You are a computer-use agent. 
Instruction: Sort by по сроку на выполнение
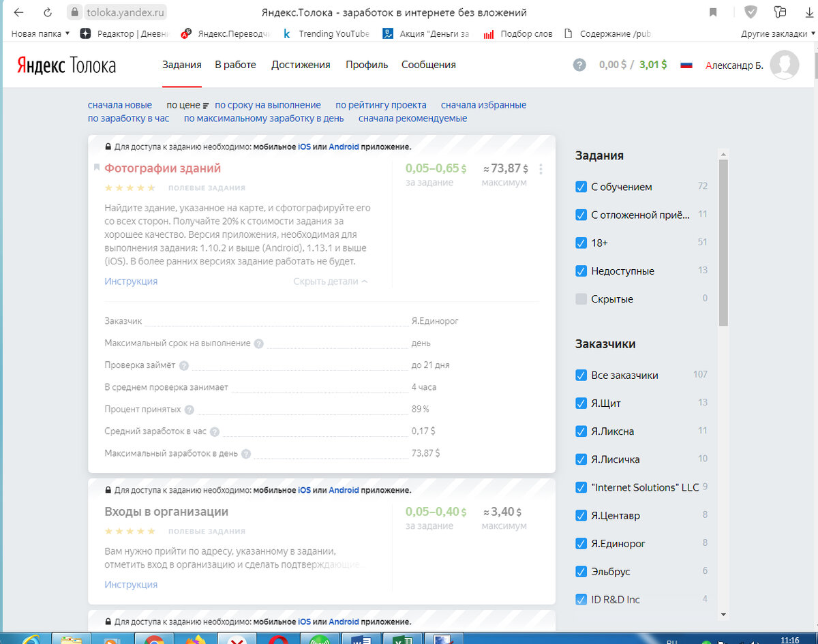268,105
